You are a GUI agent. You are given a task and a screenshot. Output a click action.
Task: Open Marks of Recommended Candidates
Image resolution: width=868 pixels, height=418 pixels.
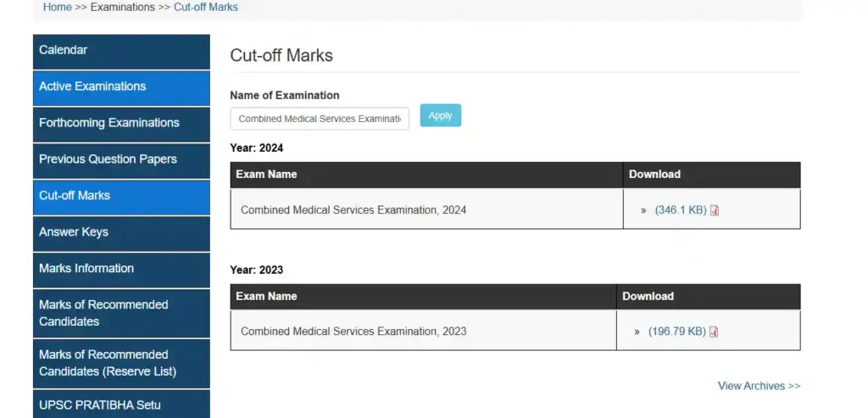point(121,313)
